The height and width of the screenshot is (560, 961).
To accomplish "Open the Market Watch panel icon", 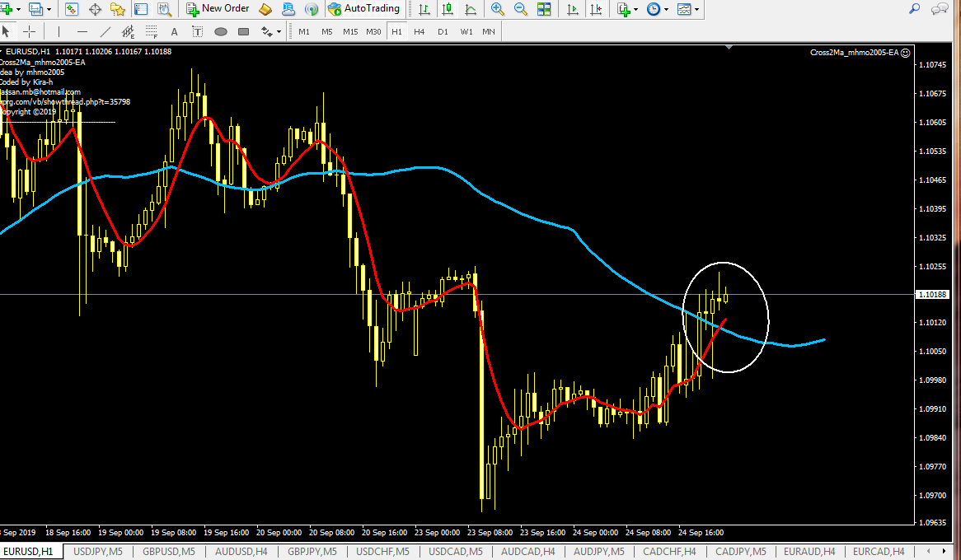I will pyautogui.click(x=72, y=9).
